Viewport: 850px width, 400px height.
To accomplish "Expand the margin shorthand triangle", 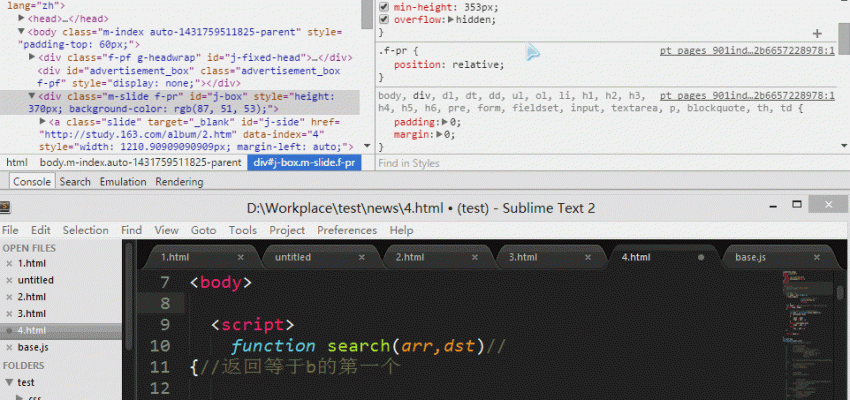I will 440,135.
